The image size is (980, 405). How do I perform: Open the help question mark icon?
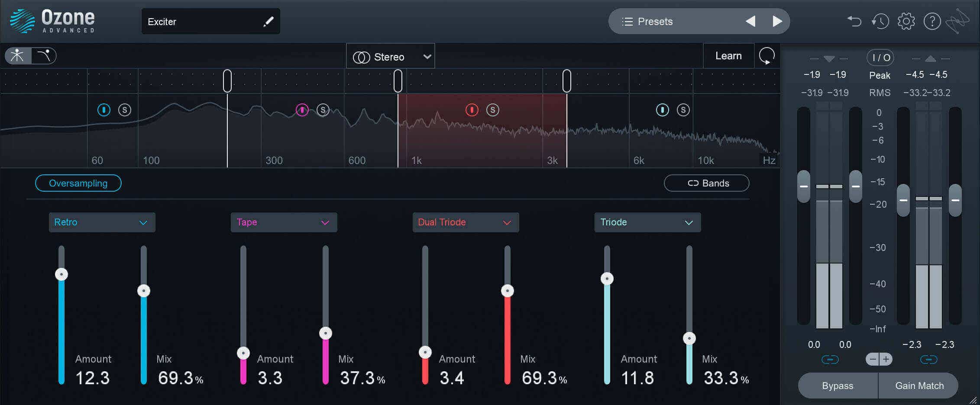[932, 21]
